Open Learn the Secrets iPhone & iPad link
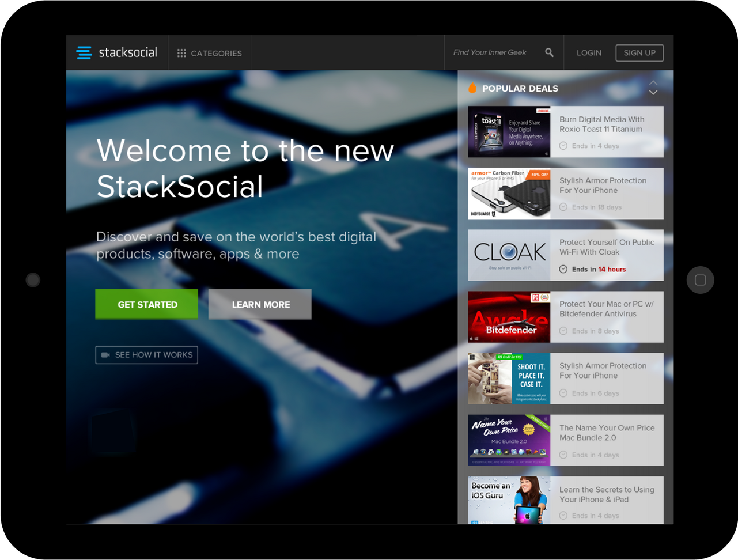Screen dimensions: 738x560 606,494
